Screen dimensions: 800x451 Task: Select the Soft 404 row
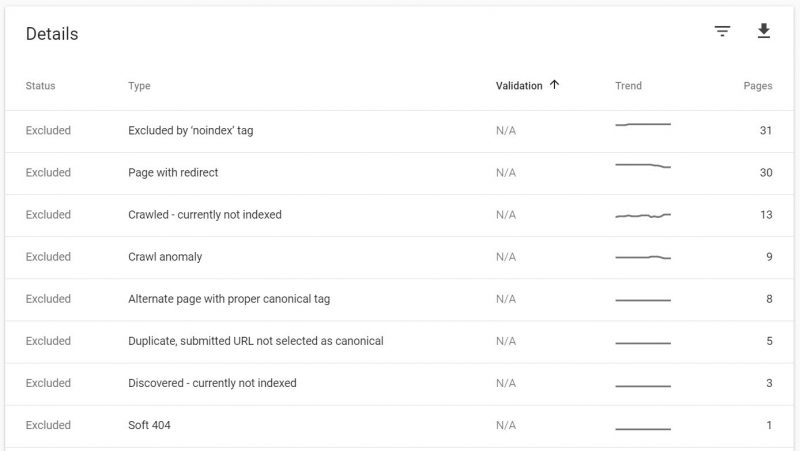(399, 425)
